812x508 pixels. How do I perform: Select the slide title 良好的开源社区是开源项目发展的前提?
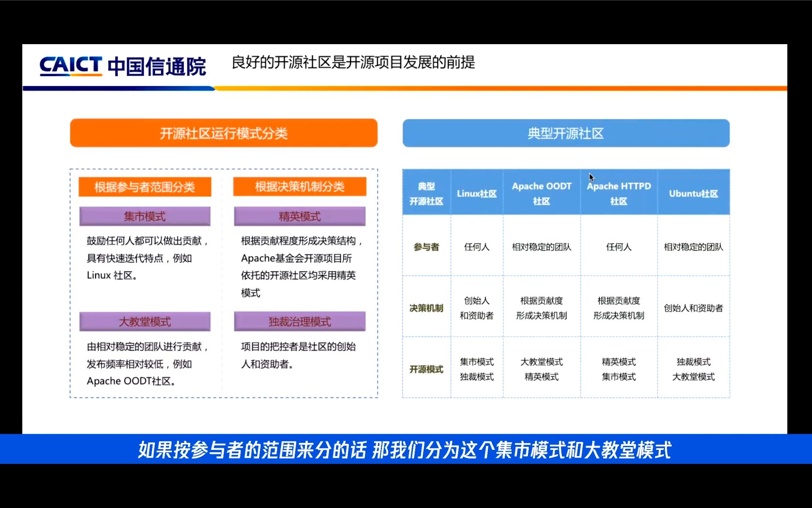pos(353,63)
